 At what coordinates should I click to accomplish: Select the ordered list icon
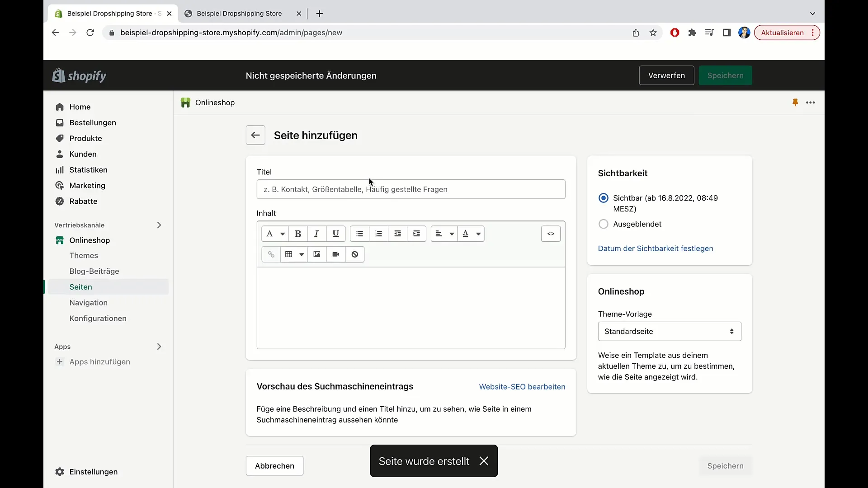(x=379, y=234)
